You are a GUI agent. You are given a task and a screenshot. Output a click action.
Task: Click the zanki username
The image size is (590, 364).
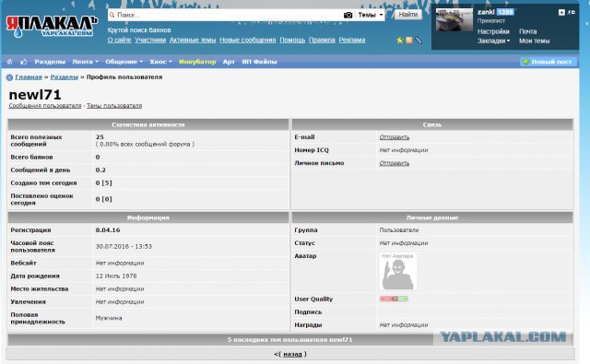486,12
